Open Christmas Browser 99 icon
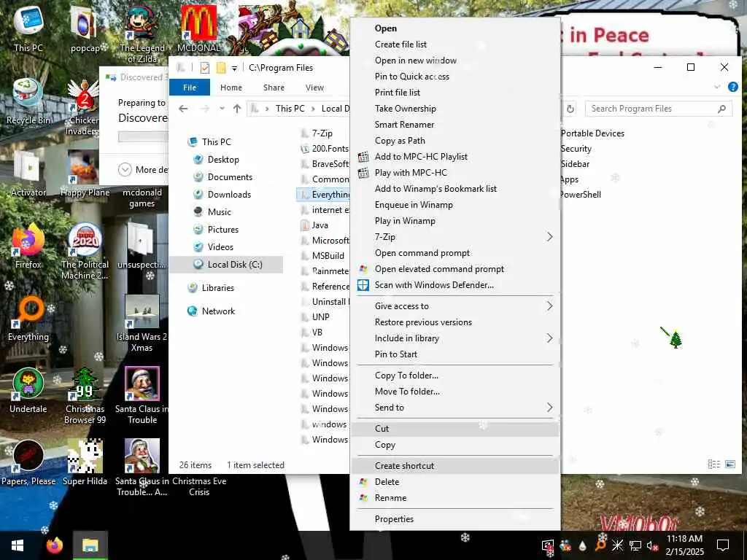The image size is (747, 560). [x=85, y=396]
